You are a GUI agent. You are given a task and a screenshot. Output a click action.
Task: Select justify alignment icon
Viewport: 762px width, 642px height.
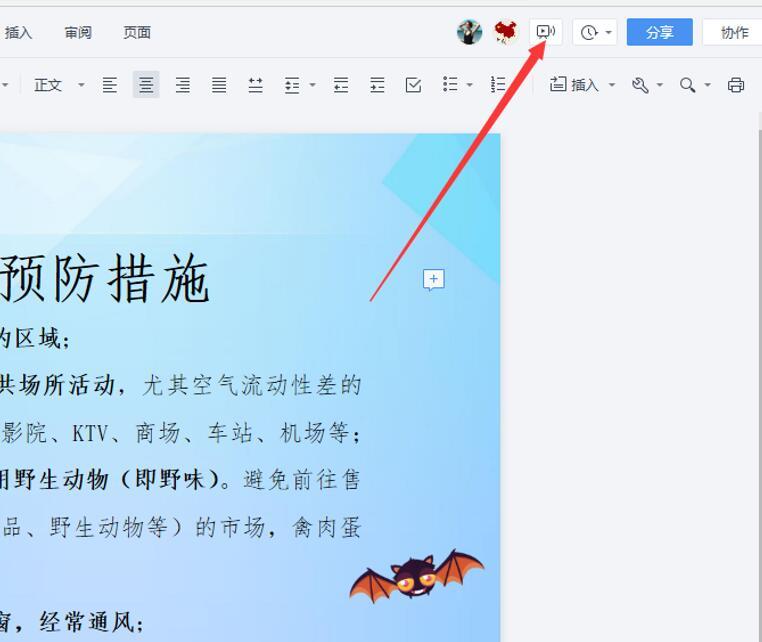219,85
